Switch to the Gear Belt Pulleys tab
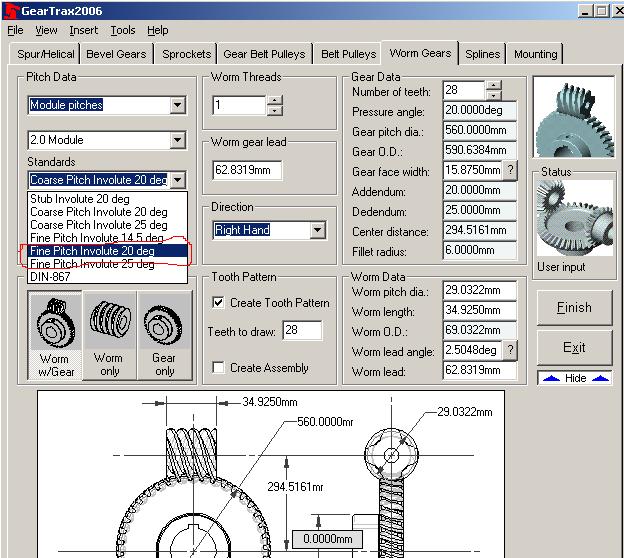Screen dimensions: 624x558 [264, 54]
